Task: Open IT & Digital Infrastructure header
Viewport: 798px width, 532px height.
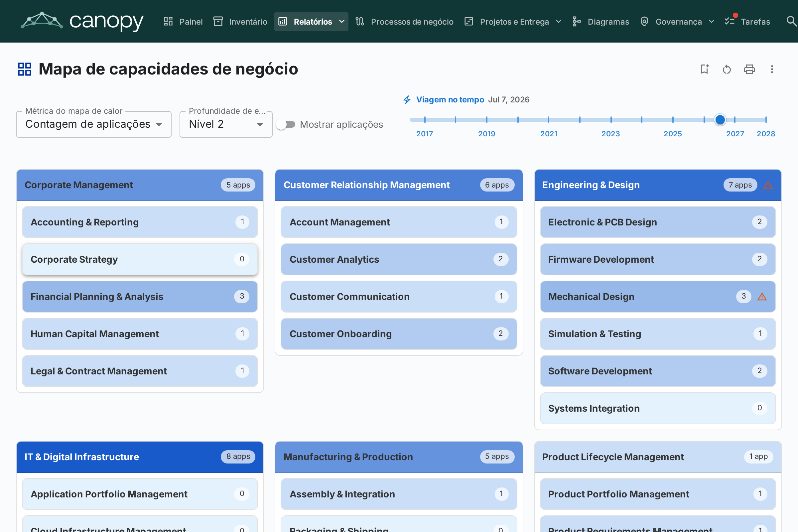Action: (x=140, y=457)
